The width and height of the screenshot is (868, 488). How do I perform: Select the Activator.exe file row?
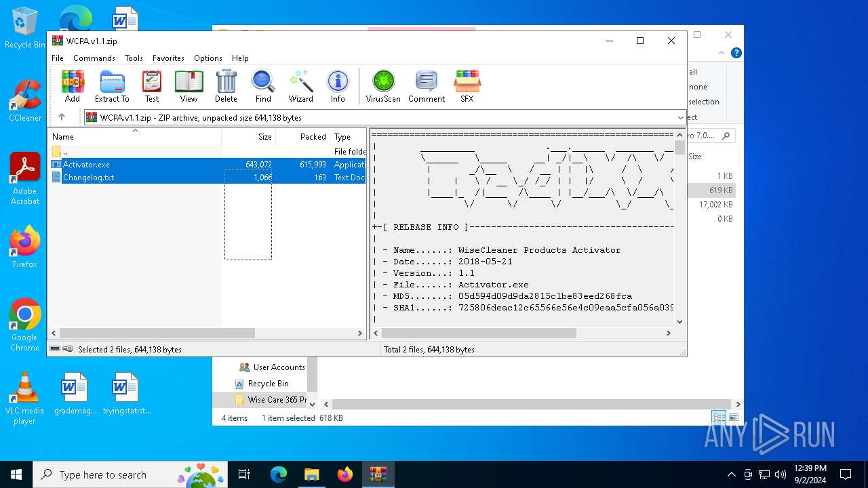click(x=208, y=165)
